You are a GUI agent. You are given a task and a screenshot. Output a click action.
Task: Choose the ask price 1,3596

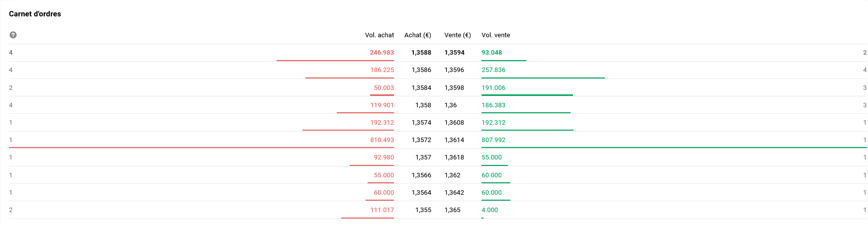[454, 70]
